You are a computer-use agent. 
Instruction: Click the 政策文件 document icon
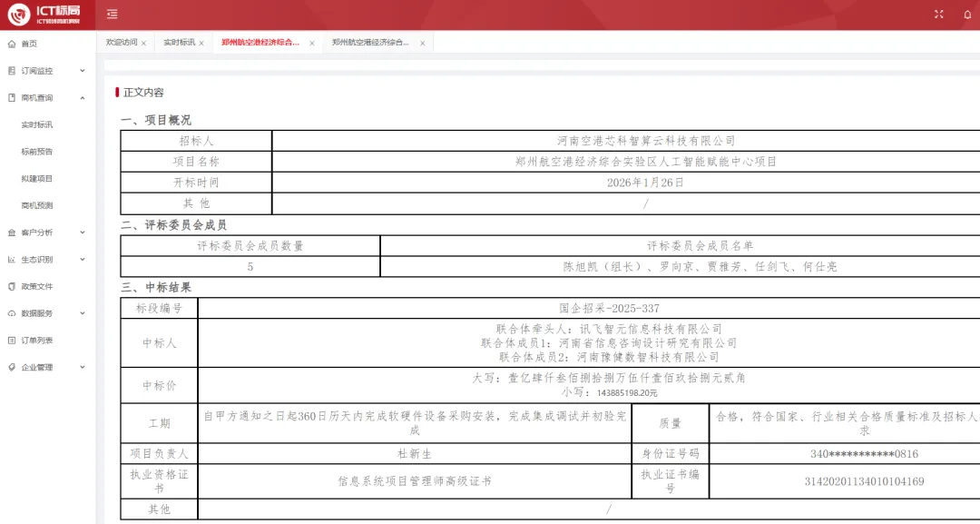click(x=11, y=286)
